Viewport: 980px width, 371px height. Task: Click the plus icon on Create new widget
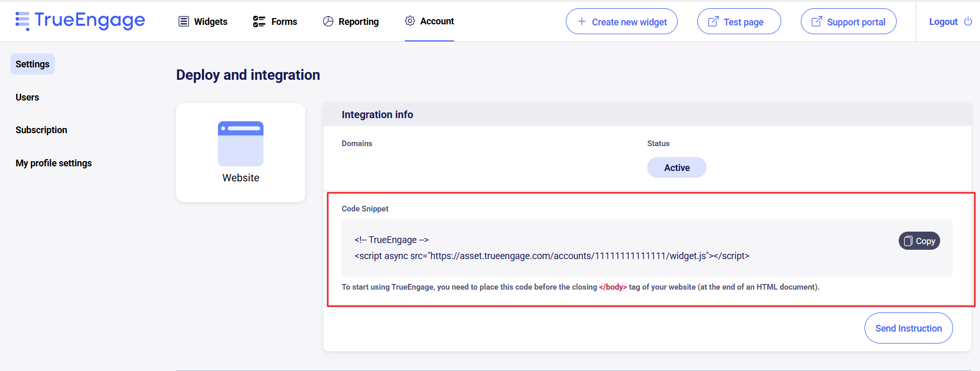click(582, 22)
